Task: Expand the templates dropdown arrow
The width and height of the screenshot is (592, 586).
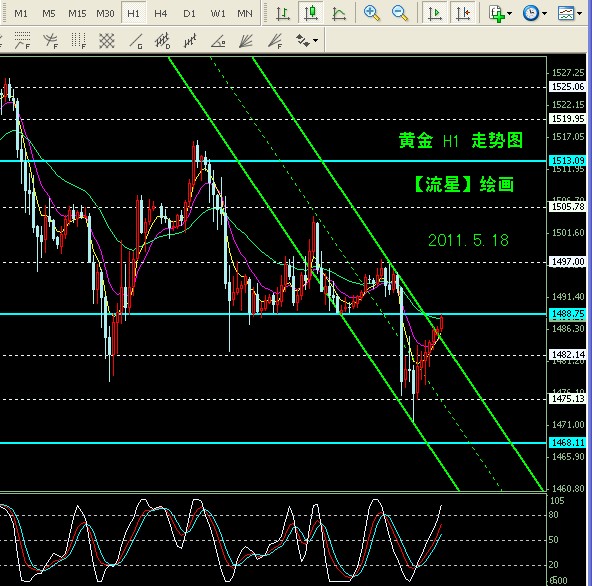Action: click(x=579, y=14)
